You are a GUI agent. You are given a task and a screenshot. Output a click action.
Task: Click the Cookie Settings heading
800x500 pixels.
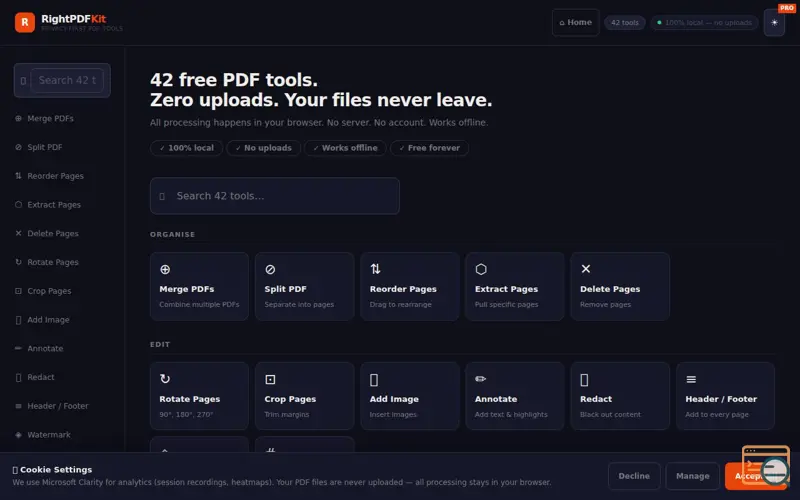(53, 470)
